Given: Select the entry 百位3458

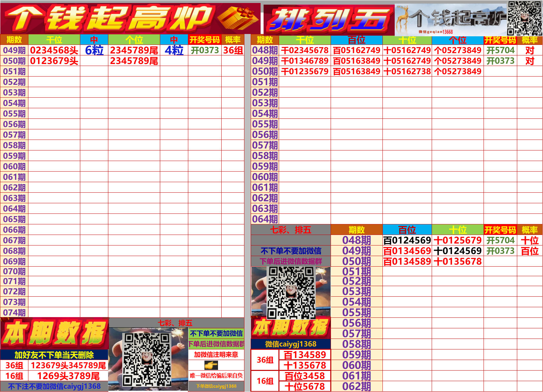Looking at the screenshot, I should click(x=305, y=376).
